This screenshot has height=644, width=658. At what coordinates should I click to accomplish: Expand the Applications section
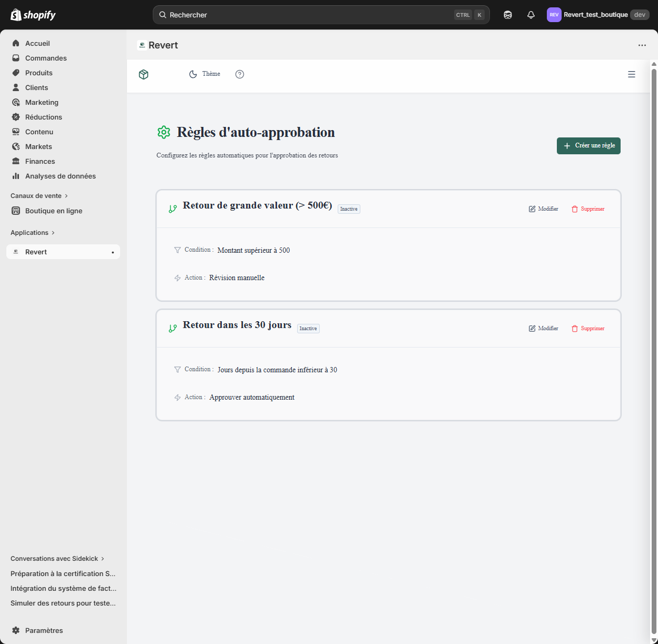[33, 233]
